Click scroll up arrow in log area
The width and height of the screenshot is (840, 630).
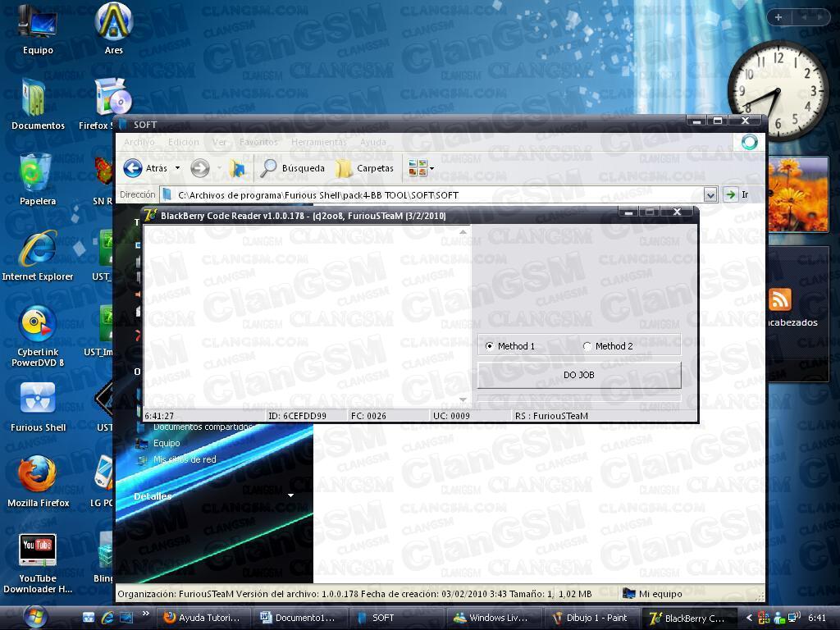click(x=463, y=232)
